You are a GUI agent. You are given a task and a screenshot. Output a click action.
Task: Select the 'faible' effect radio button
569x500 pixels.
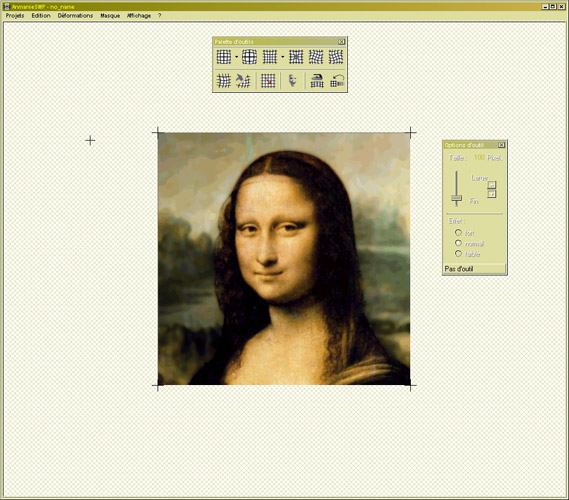click(458, 253)
